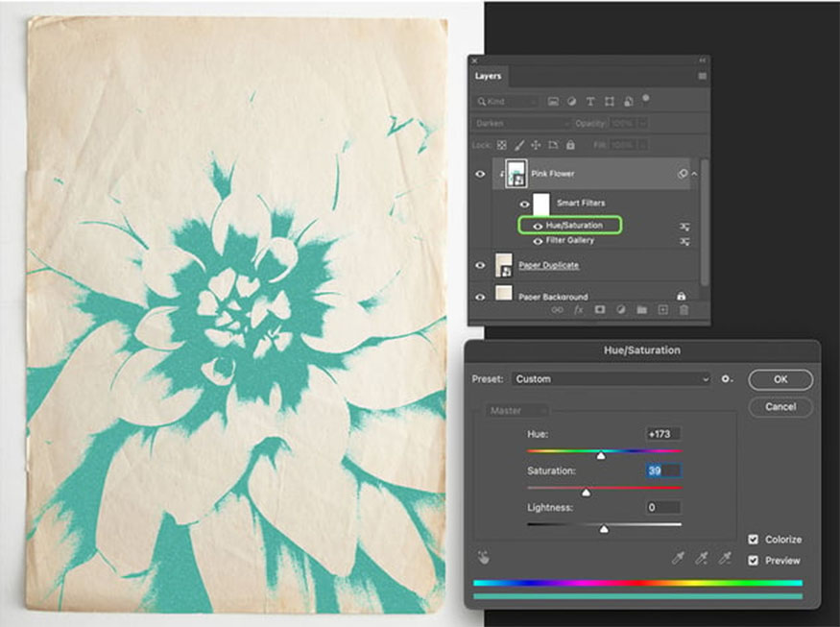Screen dimensions: 840x627
Task: Filter layers by type layer (T icon)
Action: click(590, 101)
